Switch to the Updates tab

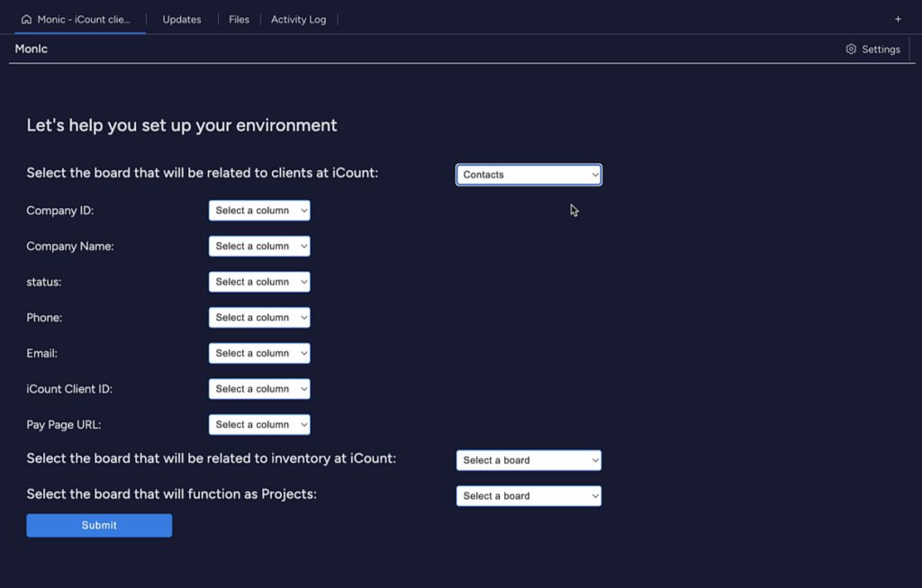point(182,19)
